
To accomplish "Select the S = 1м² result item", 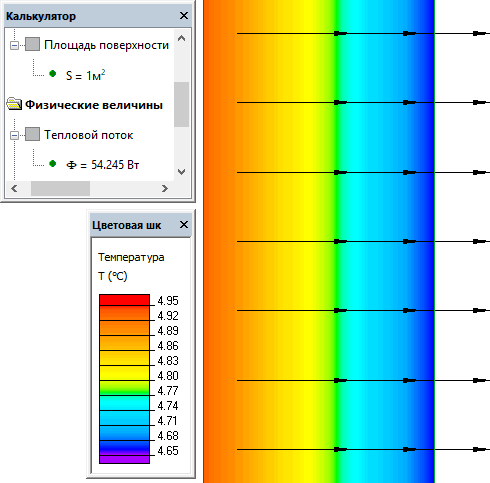I will 86,75.
